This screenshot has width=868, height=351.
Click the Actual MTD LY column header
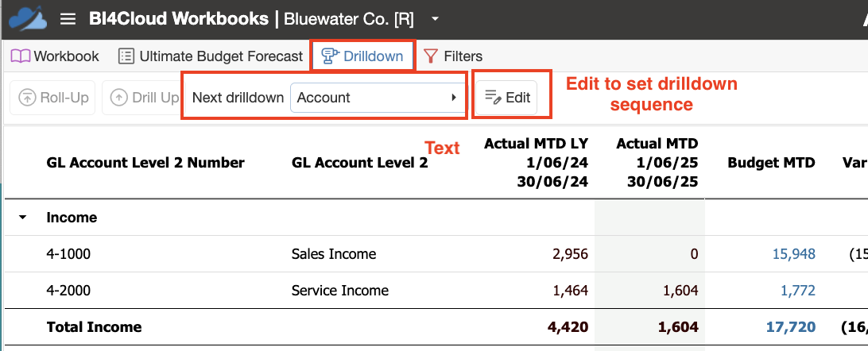pyautogui.click(x=535, y=163)
